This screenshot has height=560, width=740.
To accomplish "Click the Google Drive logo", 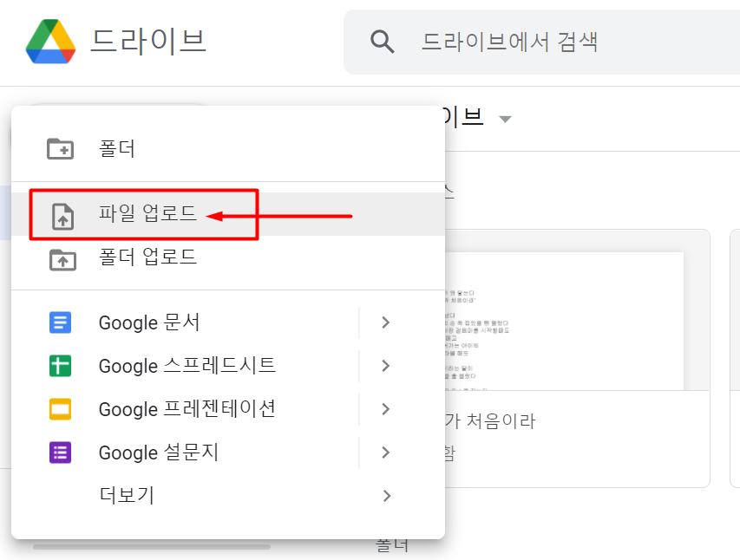I will coord(50,42).
